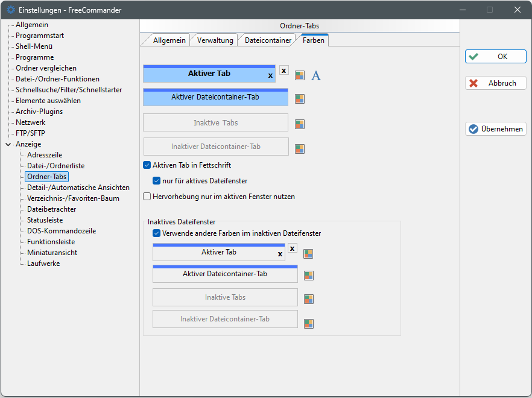Select FTP/SFTP in the settings tree

(30, 133)
